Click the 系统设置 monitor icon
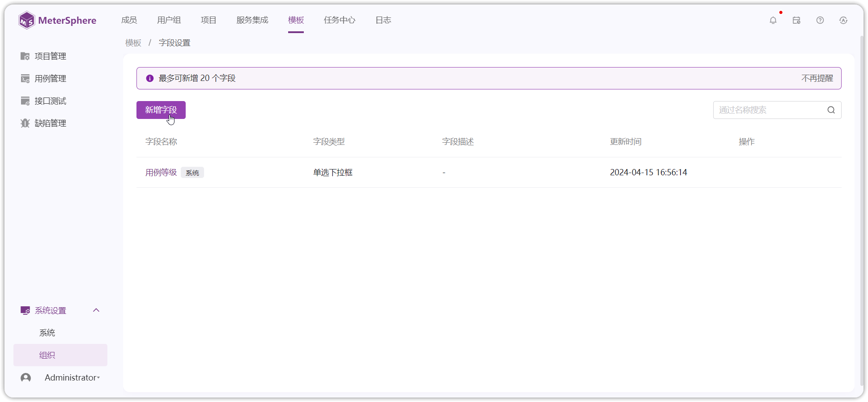Image resolution: width=868 pixels, height=402 pixels. 25,310
